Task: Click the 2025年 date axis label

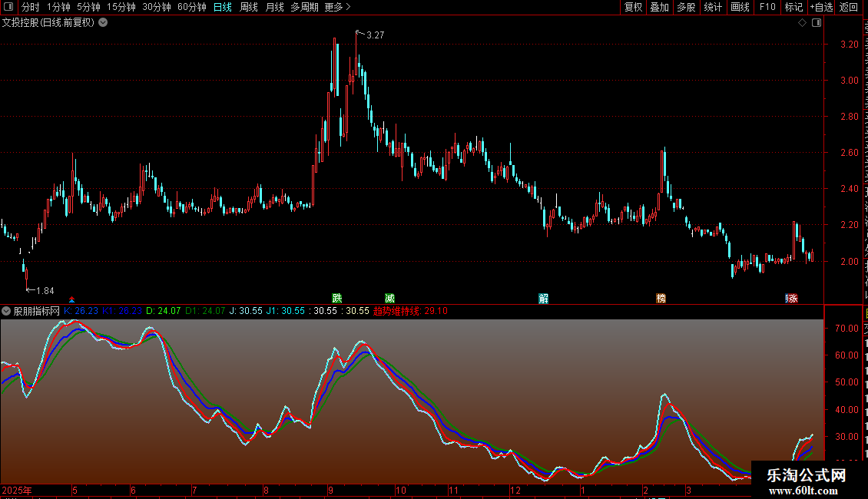Action: coord(17,490)
